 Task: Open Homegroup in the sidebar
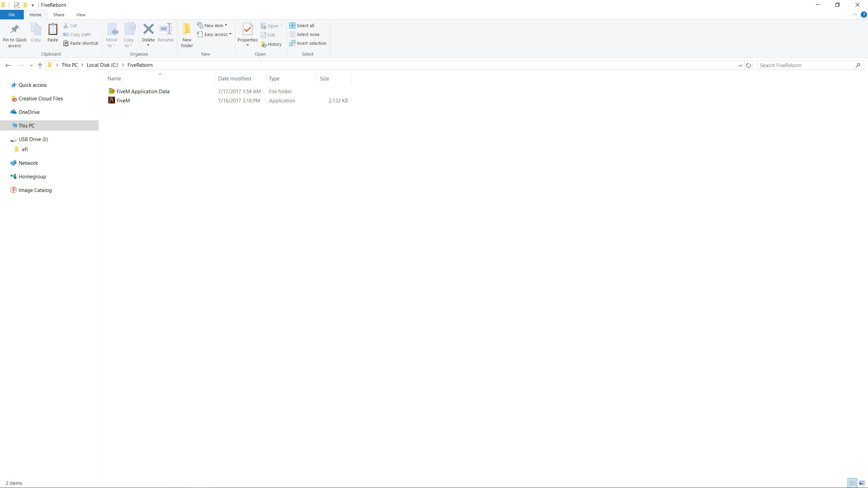[32, 176]
